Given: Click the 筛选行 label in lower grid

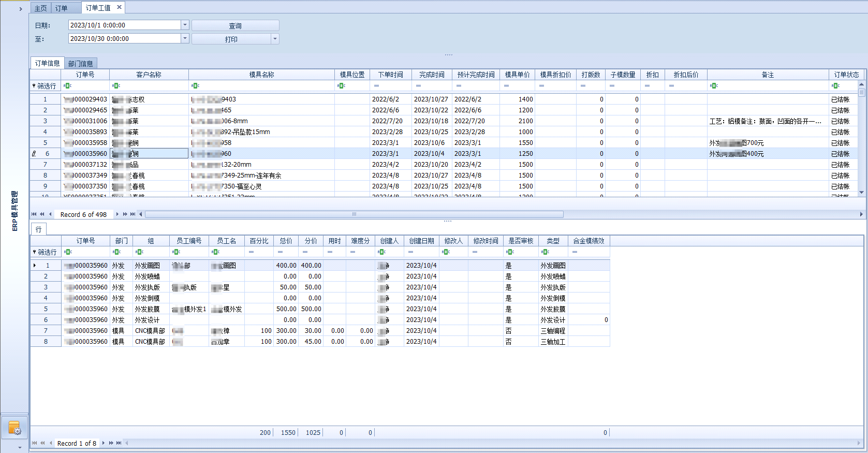Looking at the screenshot, I should tap(47, 252).
